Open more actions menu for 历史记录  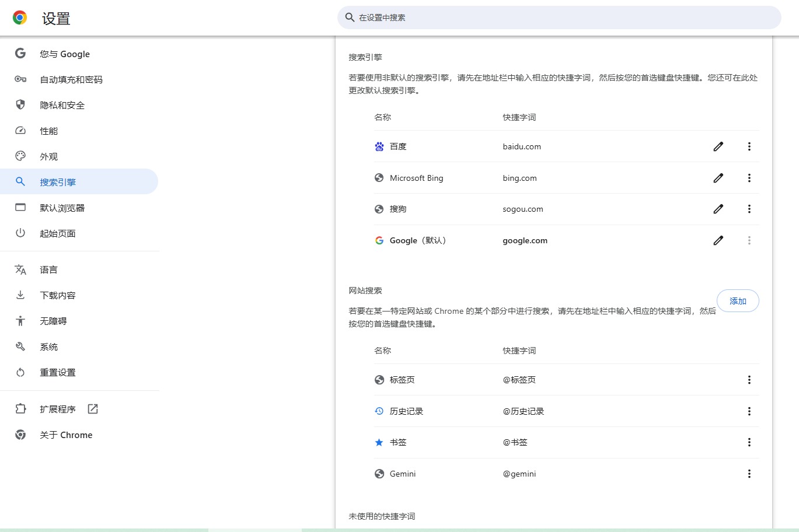point(749,411)
